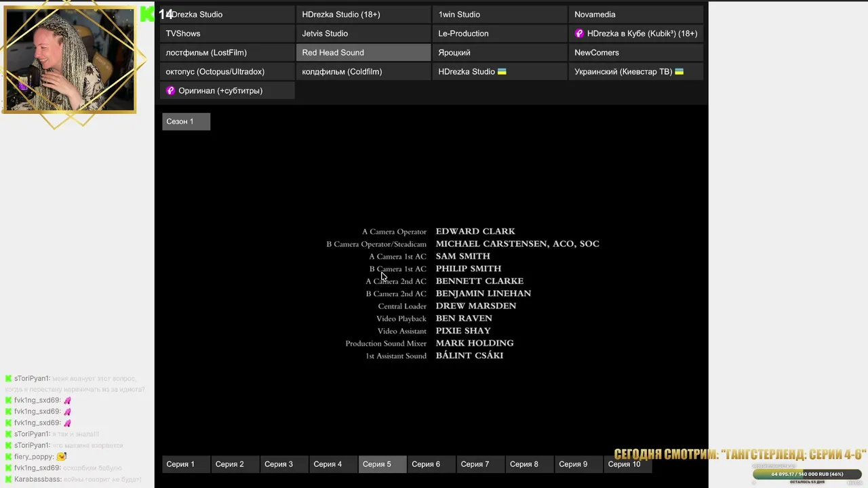Viewport: 868px width, 488px height.
Task: Choose HDrezka Studio with the Ukrainian flag
Action: 500,71
